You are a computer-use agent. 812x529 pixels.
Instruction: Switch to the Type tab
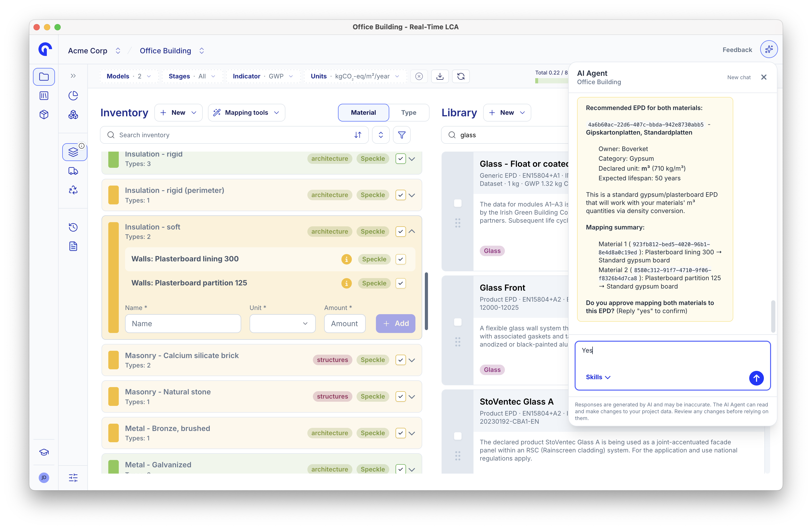coord(408,113)
